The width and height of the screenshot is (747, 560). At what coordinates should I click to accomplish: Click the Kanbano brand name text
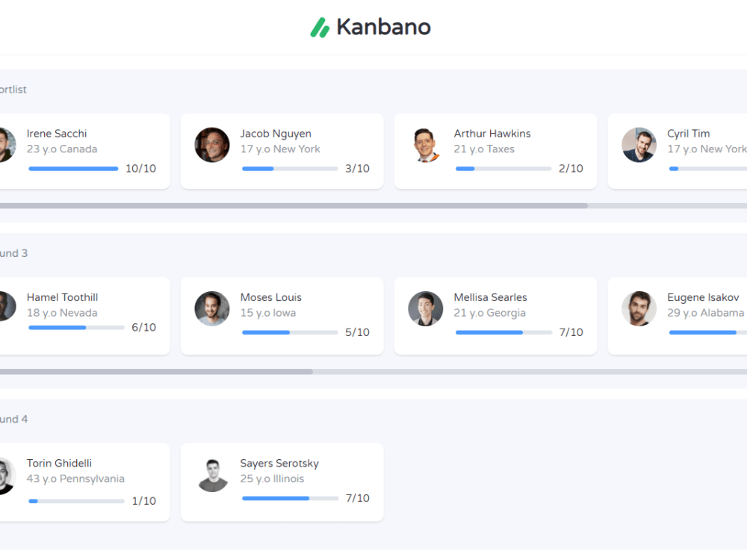383,27
